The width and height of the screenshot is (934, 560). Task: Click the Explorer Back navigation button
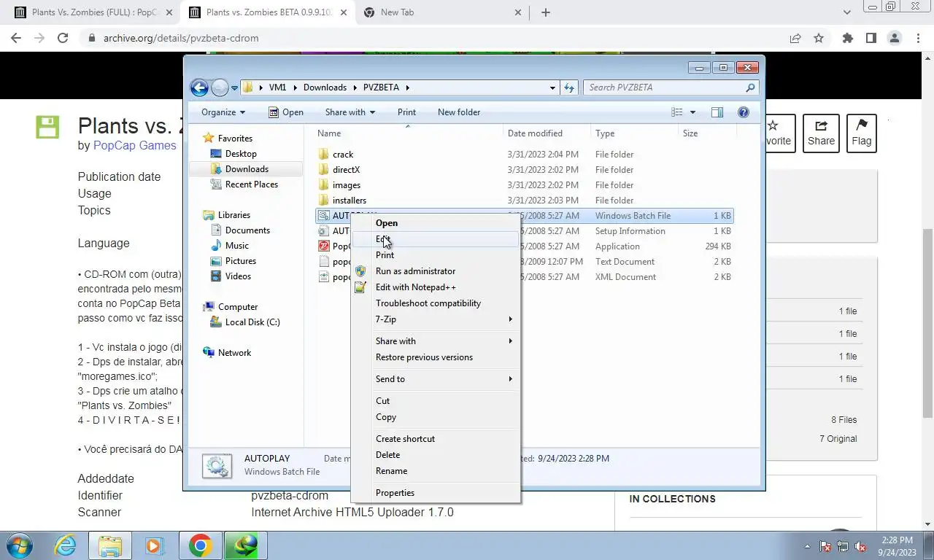199,87
